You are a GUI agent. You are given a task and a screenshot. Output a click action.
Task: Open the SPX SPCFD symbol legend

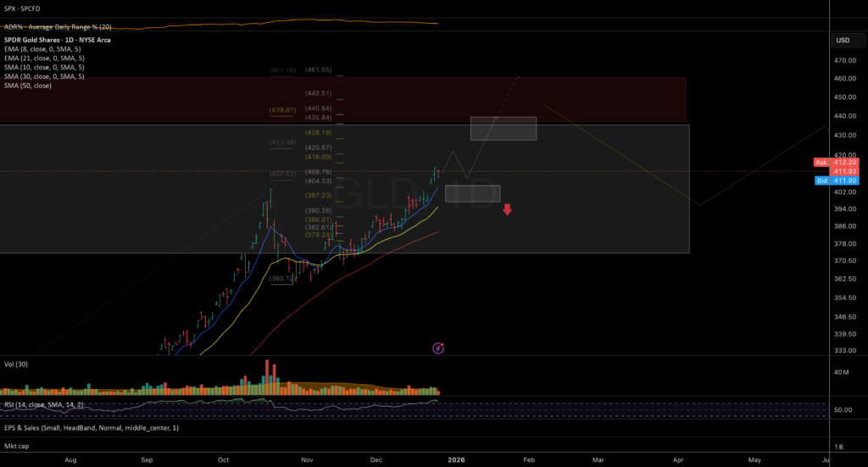22,8
